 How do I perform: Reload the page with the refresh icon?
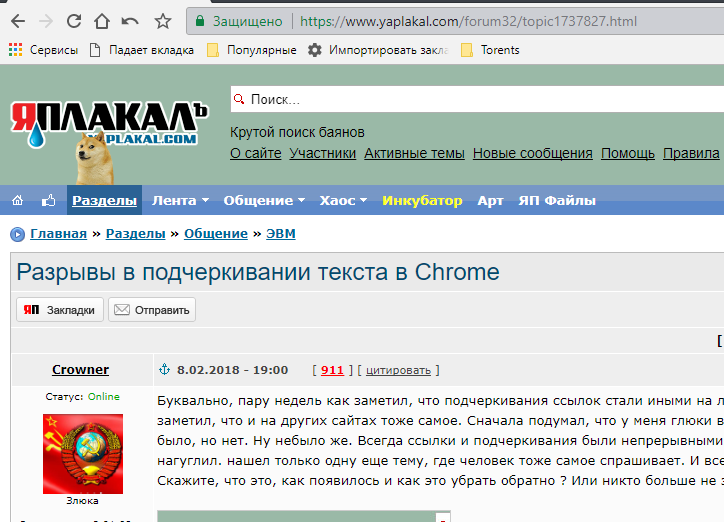click(74, 21)
